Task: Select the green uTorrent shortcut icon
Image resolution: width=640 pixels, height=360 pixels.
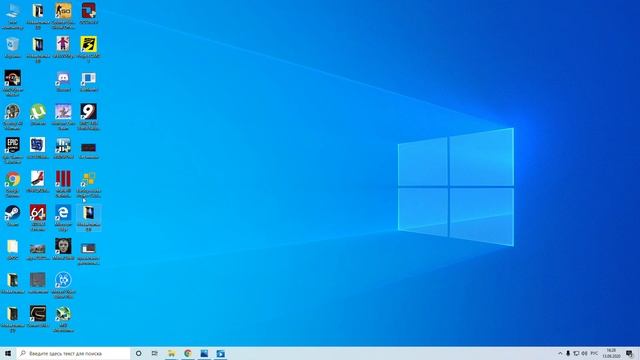Action: tap(38, 112)
